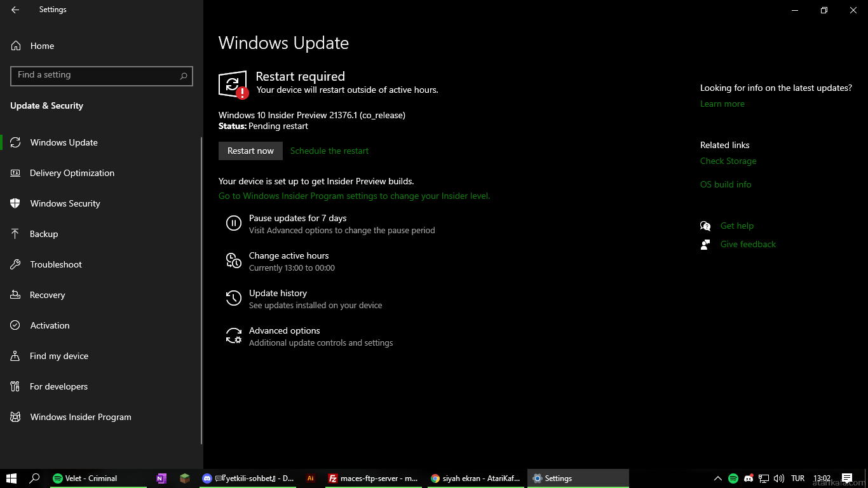Open the network tray icon
The width and height of the screenshot is (868, 488).
[x=764, y=478]
